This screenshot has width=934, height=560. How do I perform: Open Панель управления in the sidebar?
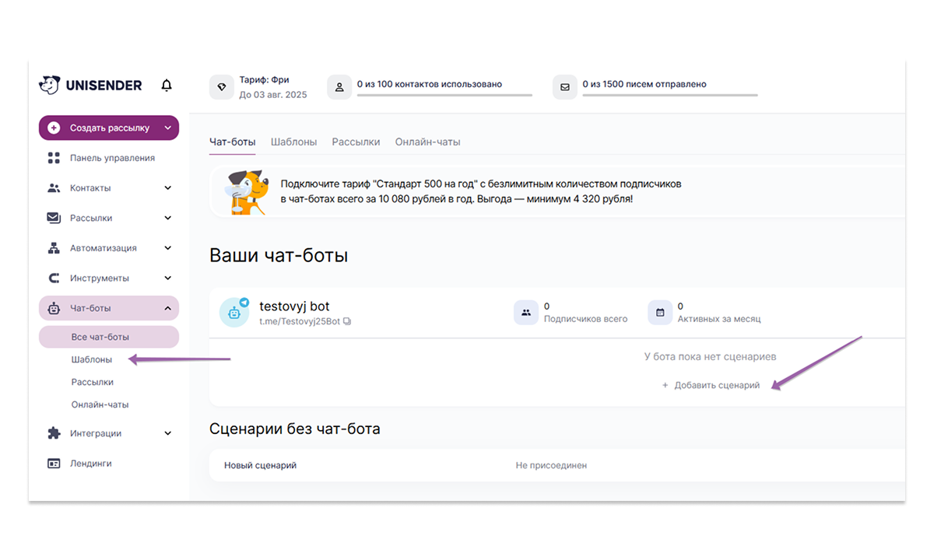[x=111, y=158]
